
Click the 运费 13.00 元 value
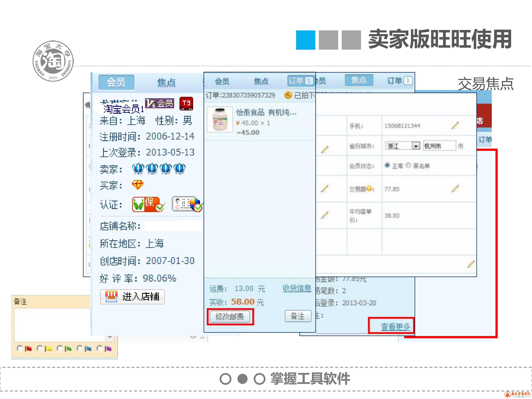click(250, 289)
